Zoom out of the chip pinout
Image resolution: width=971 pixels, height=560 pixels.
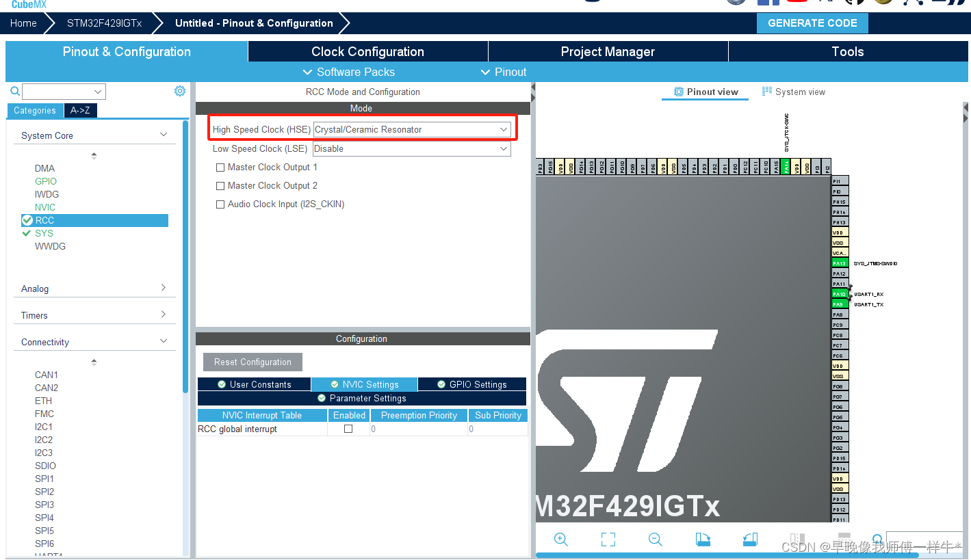coord(656,539)
